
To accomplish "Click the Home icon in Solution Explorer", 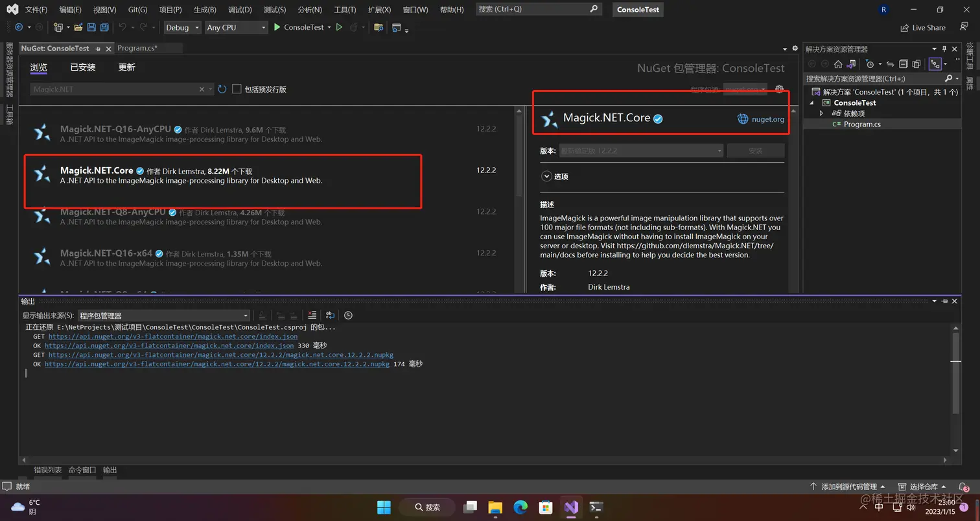I will tap(838, 64).
